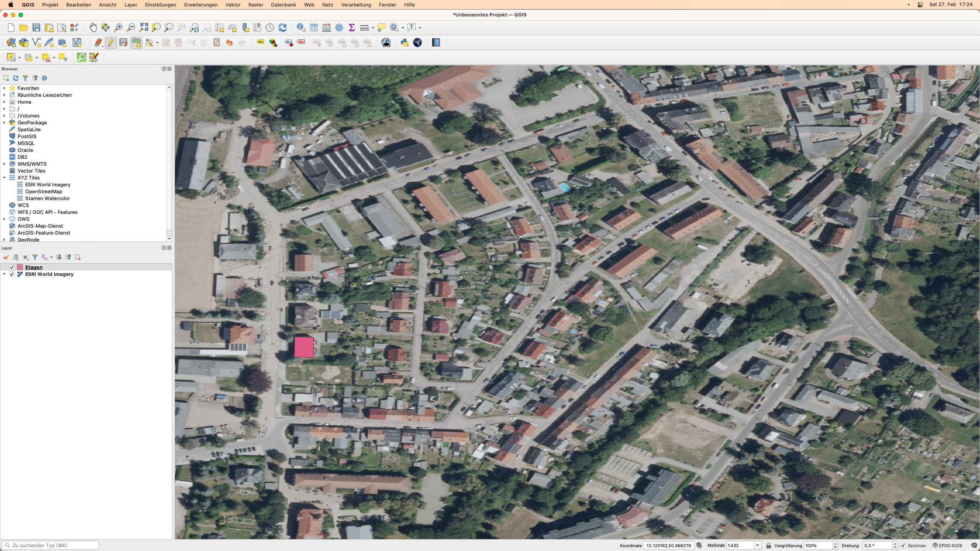Create new GeoPackage layer

click(24, 42)
